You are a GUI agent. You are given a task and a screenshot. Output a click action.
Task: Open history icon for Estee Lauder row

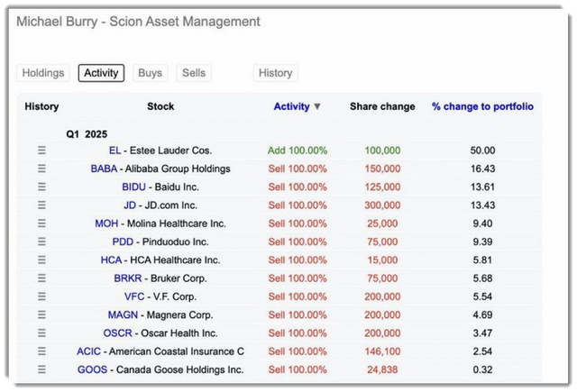(x=42, y=150)
